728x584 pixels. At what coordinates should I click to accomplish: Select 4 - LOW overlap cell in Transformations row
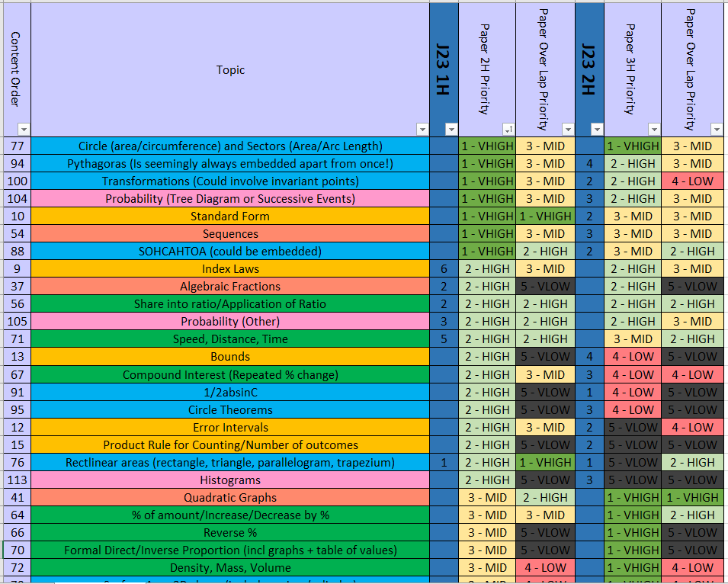click(x=692, y=181)
